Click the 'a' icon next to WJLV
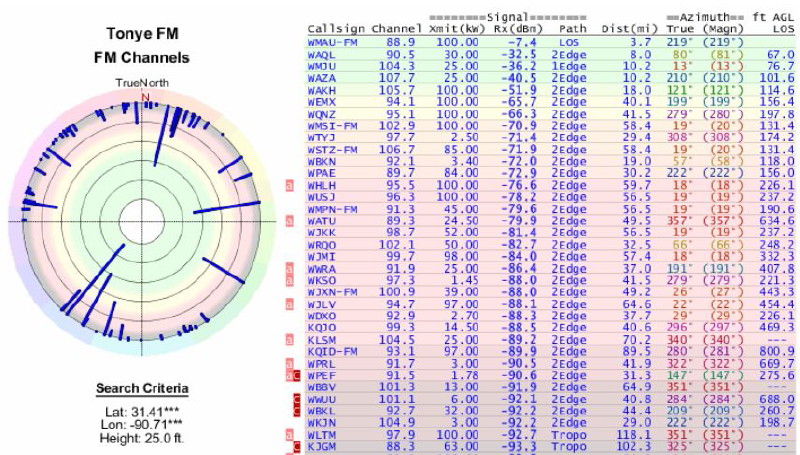 [289, 303]
